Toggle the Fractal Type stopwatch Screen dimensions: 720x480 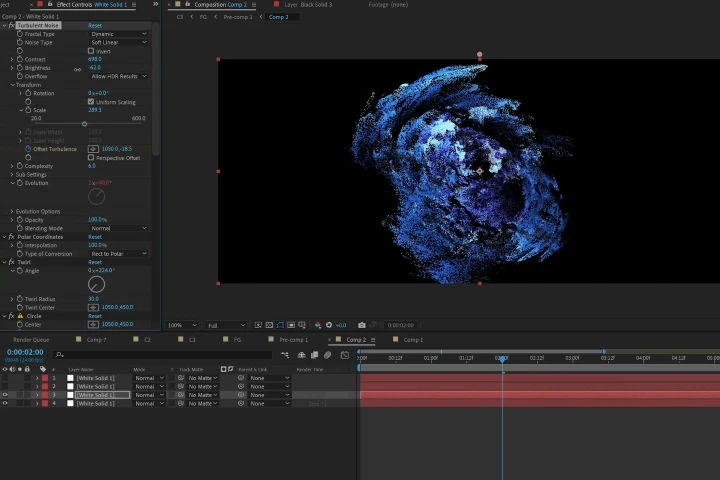20,34
